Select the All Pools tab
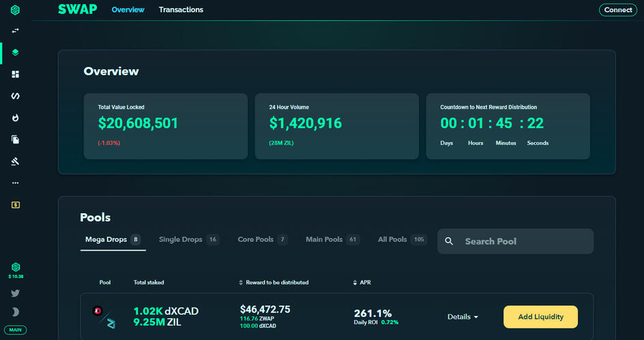Image resolution: width=644 pixels, height=340 pixels. click(402, 239)
